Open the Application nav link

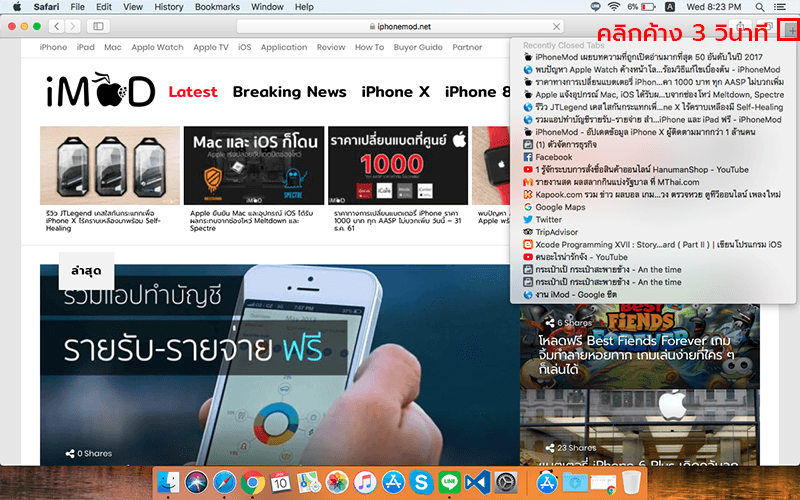tap(284, 47)
